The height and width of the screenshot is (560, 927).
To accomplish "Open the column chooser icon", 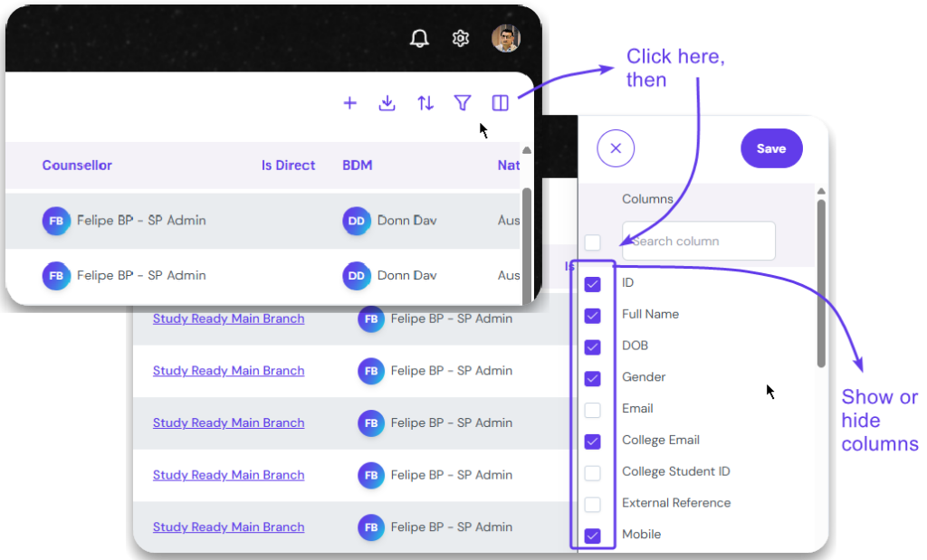I will point(501,103).
